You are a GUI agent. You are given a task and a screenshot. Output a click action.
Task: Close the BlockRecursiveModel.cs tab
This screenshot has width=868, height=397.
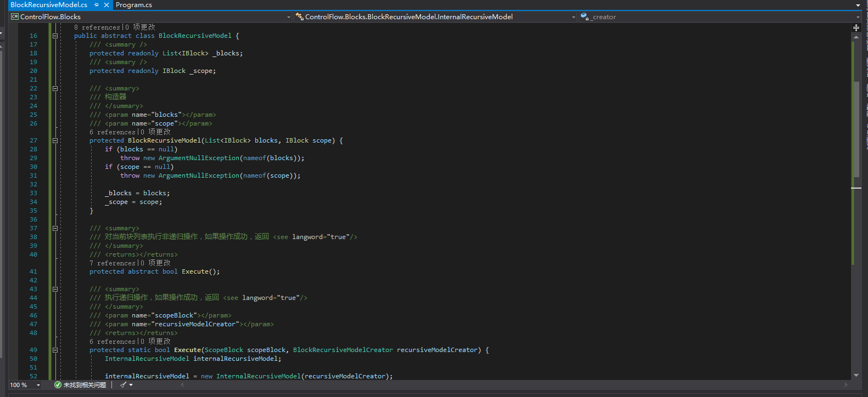(107, 5)
